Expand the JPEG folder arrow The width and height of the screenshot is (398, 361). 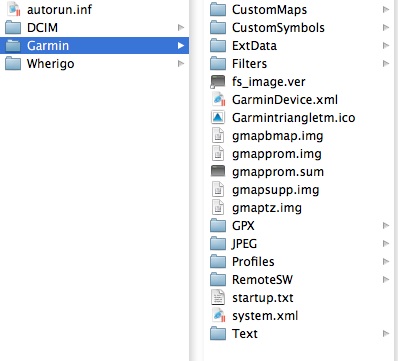pos(386,243)
